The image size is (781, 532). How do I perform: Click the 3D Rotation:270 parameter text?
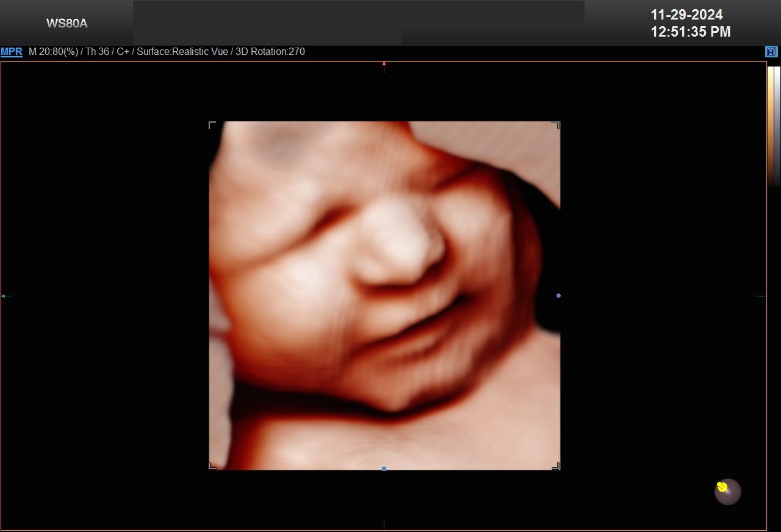(x=270, y=52)
